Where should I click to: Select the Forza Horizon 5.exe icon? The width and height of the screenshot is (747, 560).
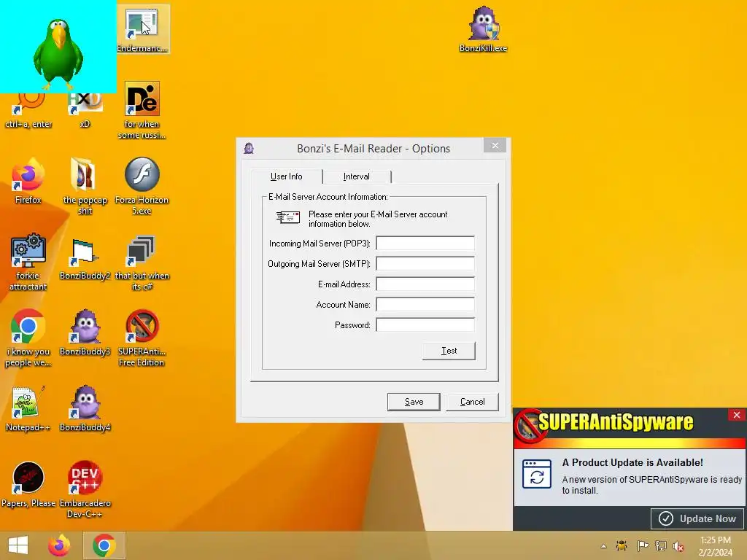142,187
